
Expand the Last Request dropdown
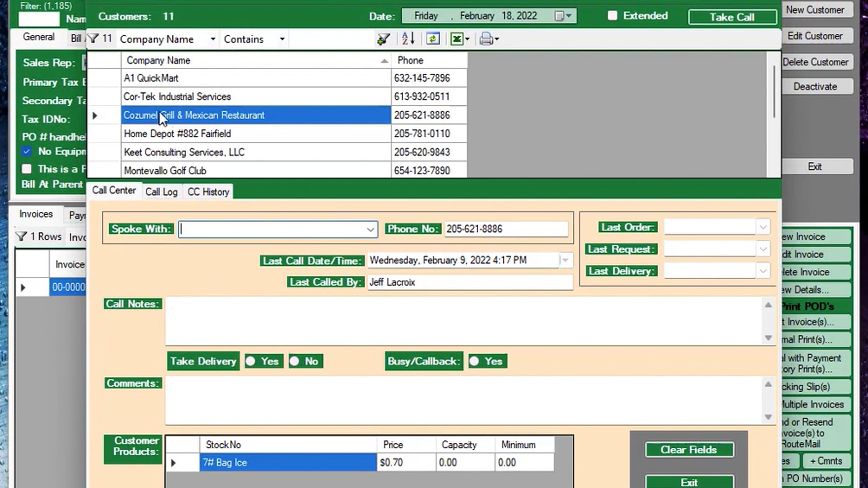[763, 249]
